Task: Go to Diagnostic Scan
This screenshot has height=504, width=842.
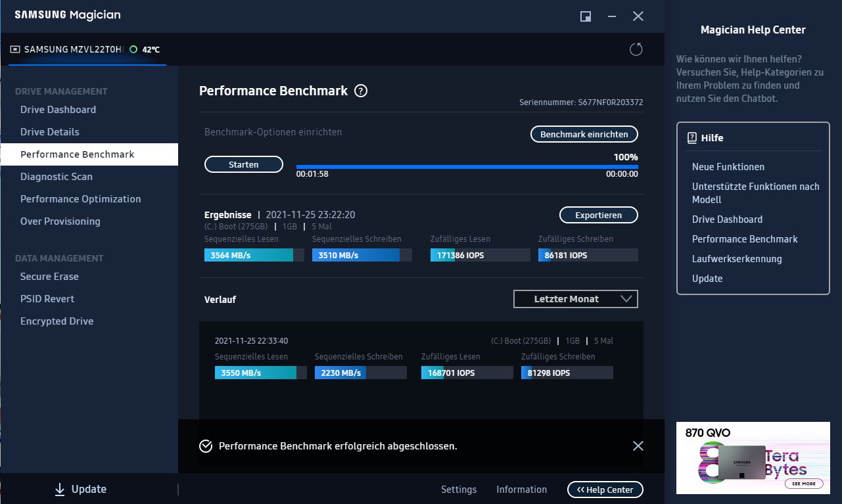Action: (x=57, y=177)
